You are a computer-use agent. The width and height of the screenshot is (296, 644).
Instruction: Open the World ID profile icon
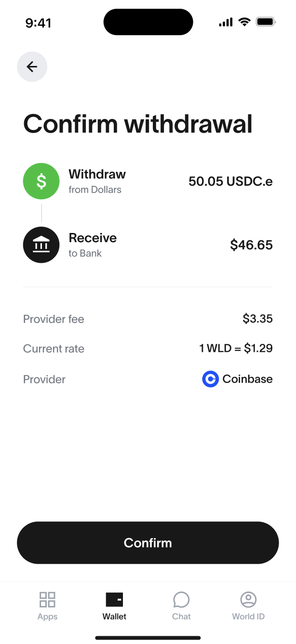248,600
